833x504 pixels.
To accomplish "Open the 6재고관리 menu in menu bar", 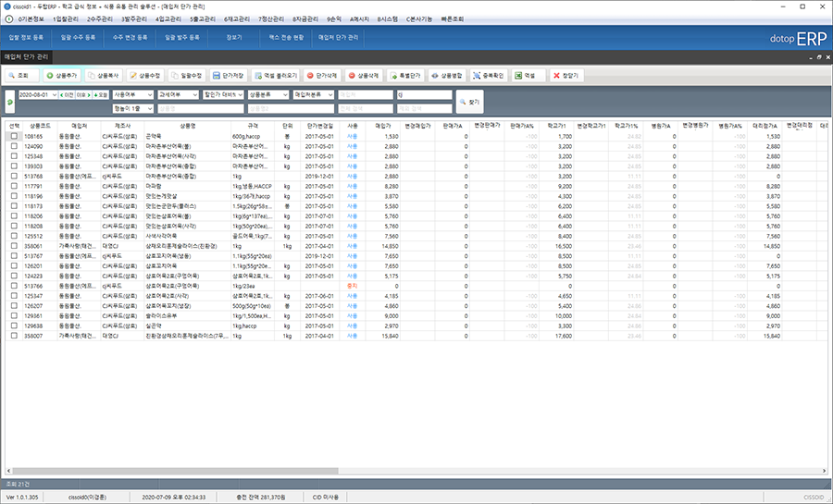I will [238, 18].
